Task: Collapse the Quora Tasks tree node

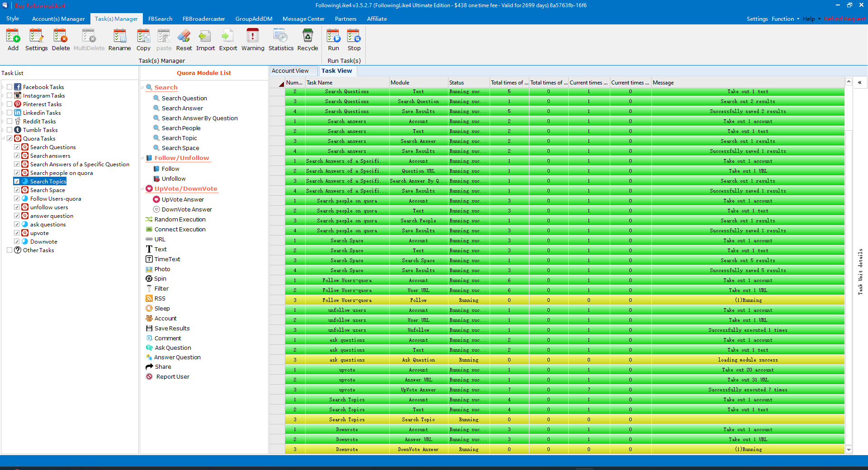Action: [x=3, y=138]
